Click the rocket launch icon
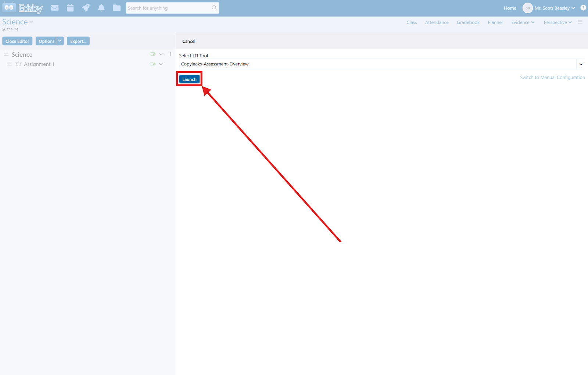This screenshot has height=375, width=588. tap(86, 8)
